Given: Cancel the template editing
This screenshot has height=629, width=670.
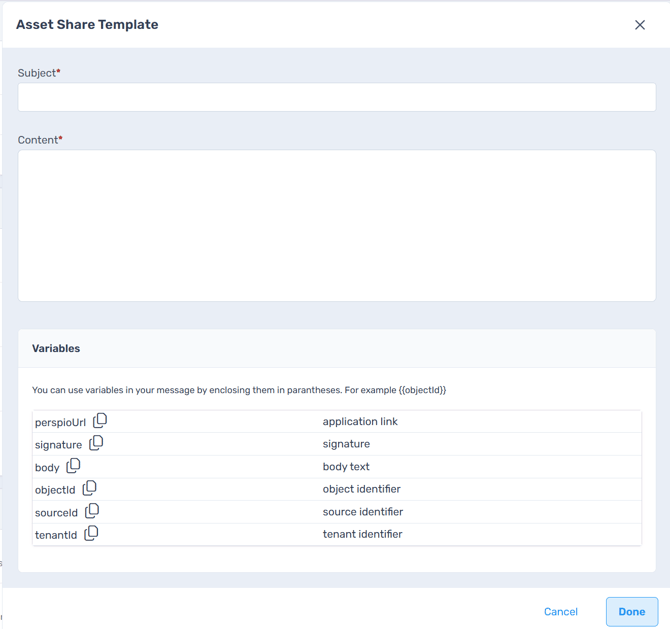Looking at the screenshot, I should click(x=560, y=612).
